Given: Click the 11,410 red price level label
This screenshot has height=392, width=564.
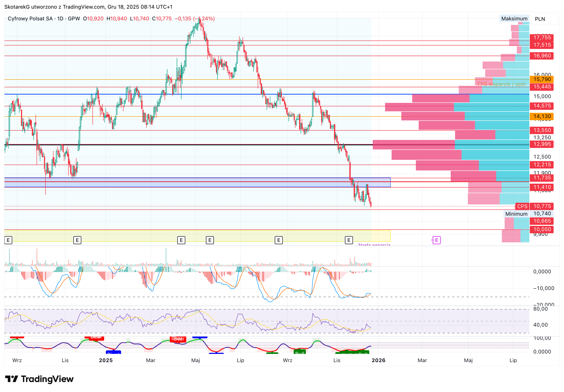Looking at the screenshot, I should click(542, 187).
